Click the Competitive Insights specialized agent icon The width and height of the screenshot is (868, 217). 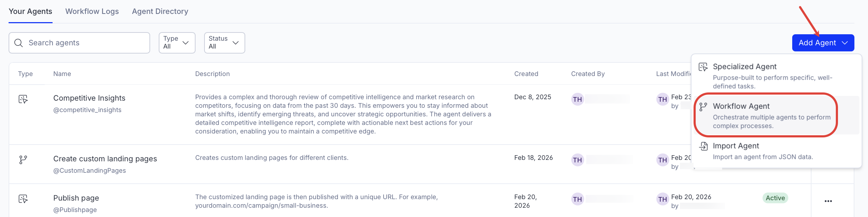(23, 99)
